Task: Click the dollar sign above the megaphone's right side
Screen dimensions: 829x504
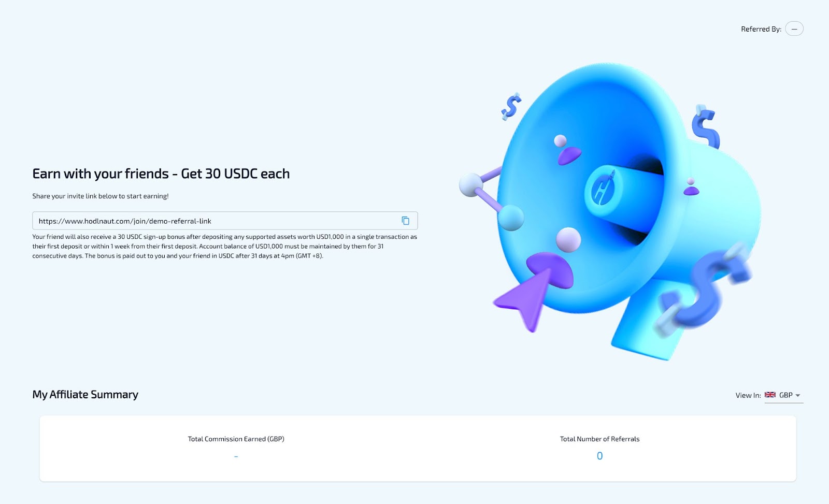Action: click(706, 126)
